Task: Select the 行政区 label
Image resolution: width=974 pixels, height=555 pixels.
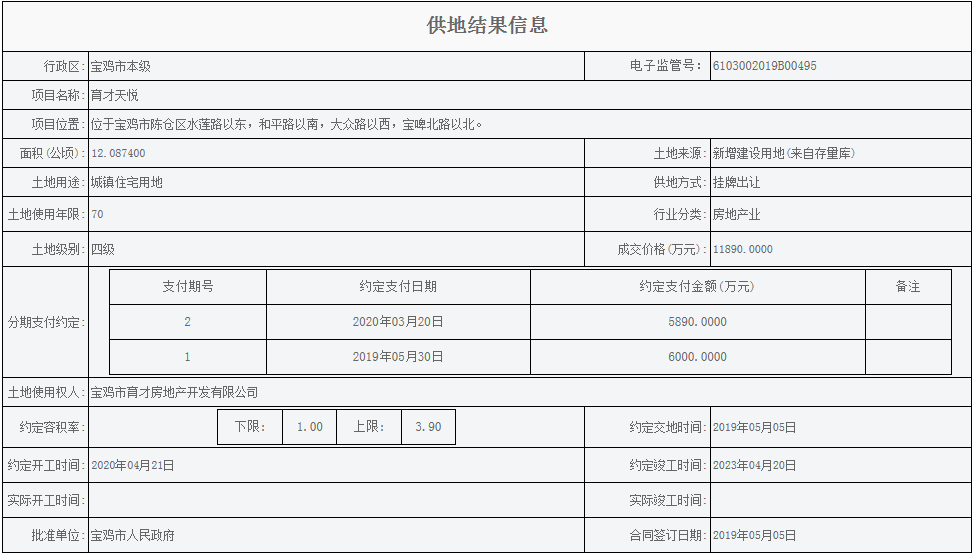Action: pos(65,66)
